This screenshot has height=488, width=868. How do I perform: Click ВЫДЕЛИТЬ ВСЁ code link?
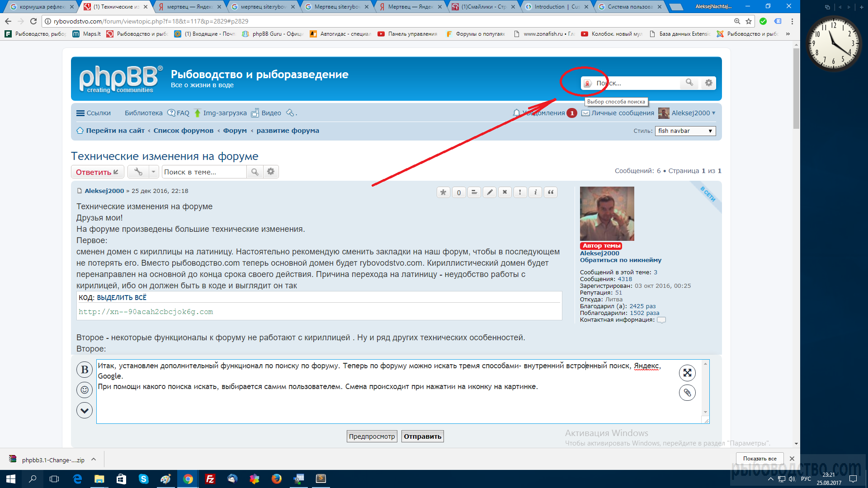pyautogui.click(x=122, y=298)
